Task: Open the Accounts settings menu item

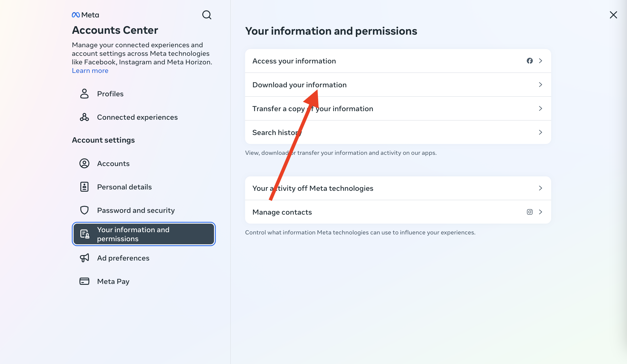Action: click(113, 164)
